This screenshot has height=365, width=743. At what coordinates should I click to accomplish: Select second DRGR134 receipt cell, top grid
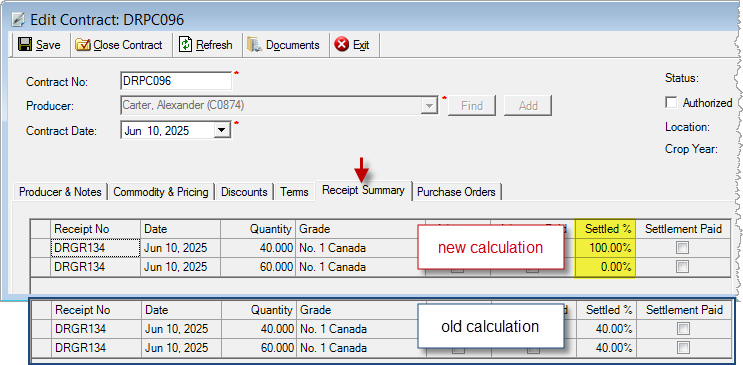[96, 267]
